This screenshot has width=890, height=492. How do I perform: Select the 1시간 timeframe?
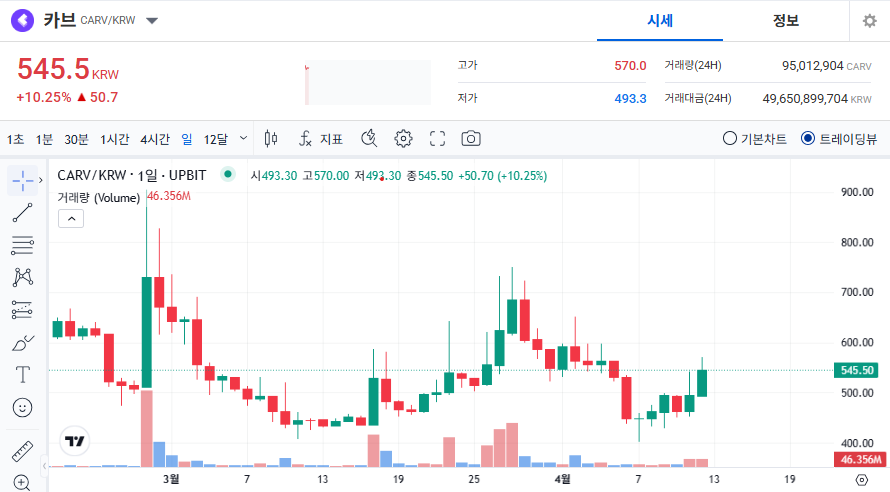tap(115, 139)
